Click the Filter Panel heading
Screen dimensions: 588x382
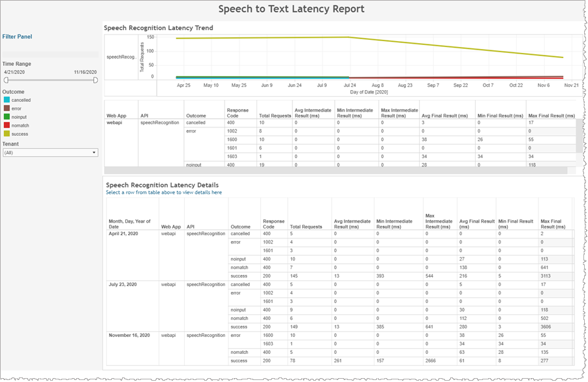[17, 37]
